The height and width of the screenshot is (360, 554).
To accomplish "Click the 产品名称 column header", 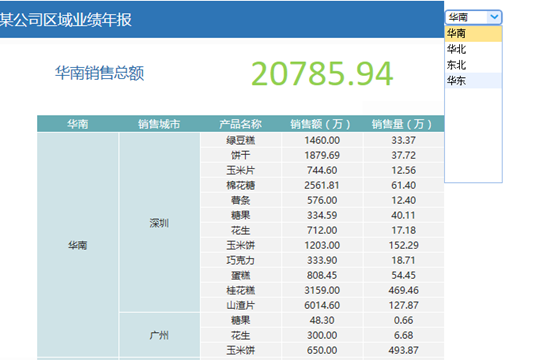I will (x=241, y=124).
